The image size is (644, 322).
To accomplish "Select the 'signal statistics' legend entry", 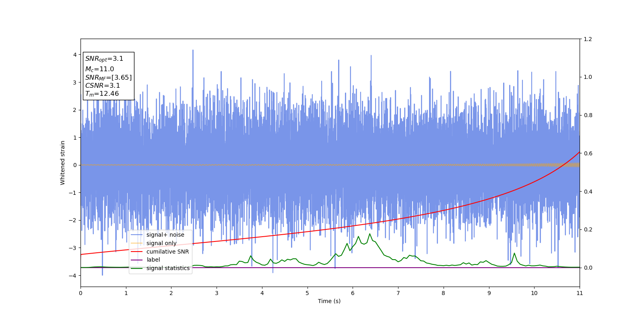I will click(x=168, y=268).
